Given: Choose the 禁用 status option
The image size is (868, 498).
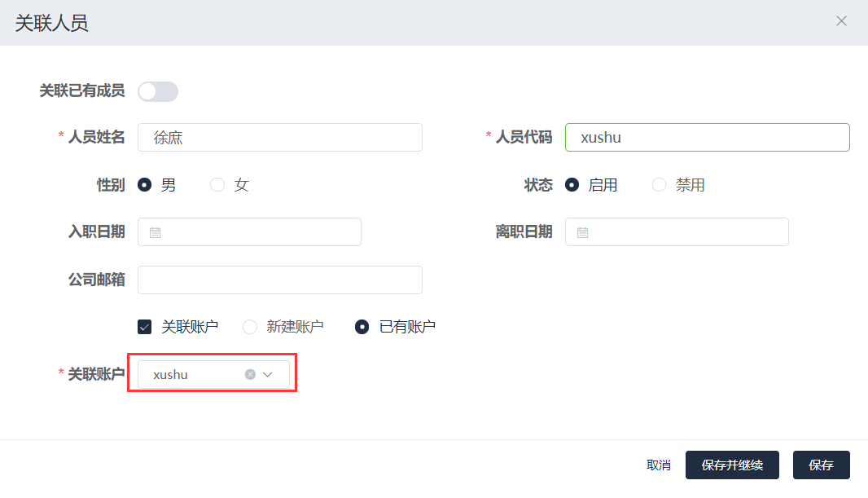Looking at the screenshot, I should (659, 185).
